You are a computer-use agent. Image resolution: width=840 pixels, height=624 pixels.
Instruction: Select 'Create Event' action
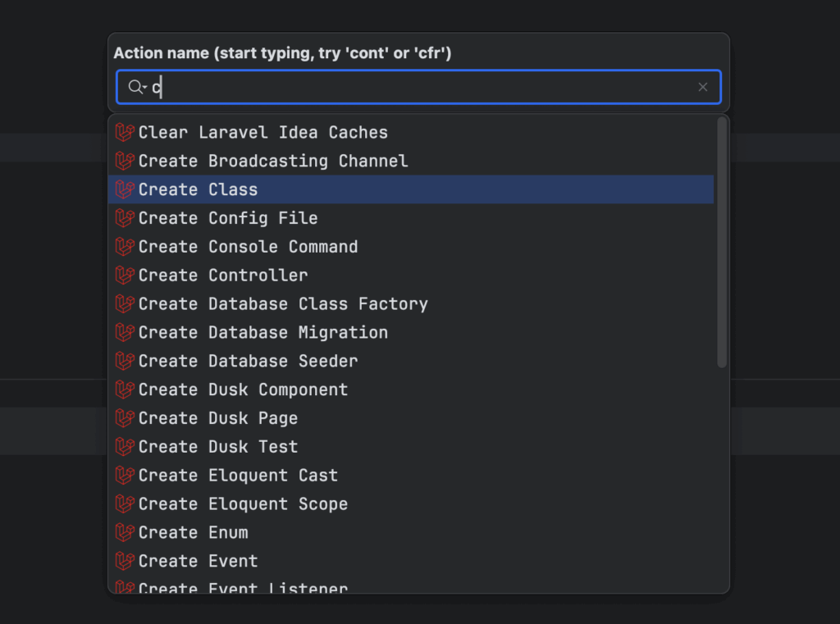(x=411, y=561)
